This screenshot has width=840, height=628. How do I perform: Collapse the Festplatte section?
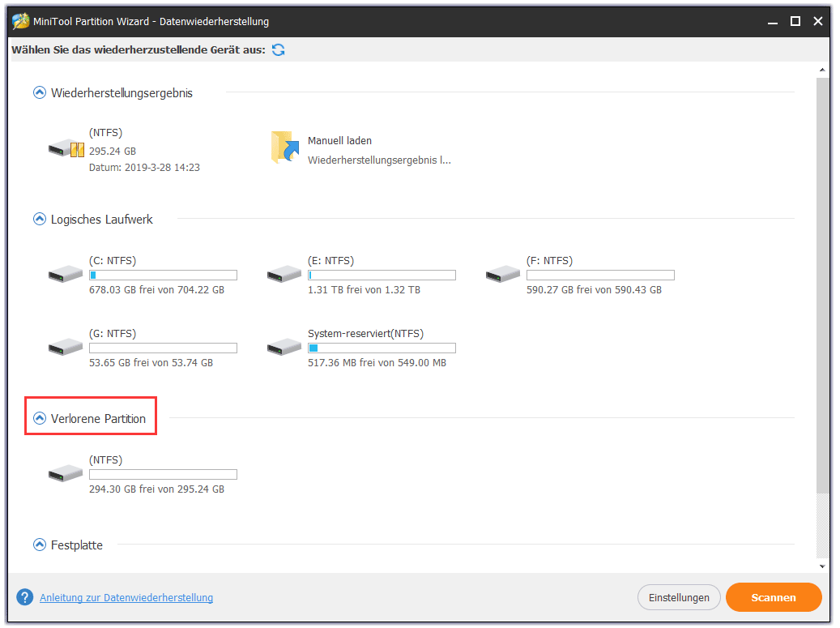(40, 545)
